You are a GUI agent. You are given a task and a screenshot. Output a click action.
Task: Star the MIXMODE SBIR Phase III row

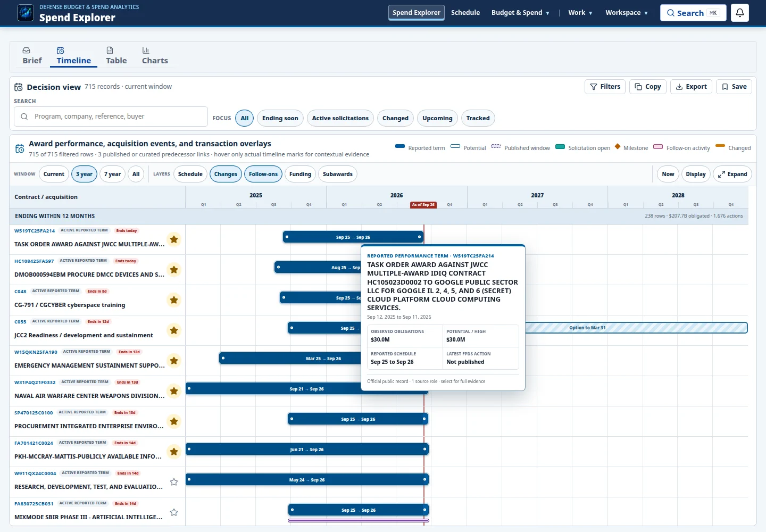coord(174,512)
